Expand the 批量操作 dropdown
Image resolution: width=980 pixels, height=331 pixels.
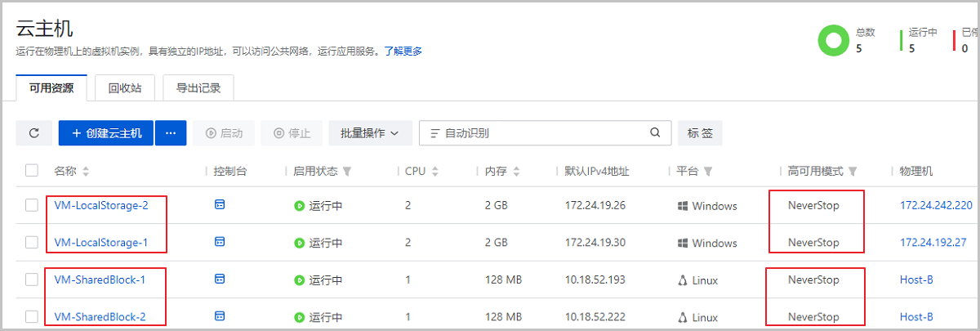pyautogui.click(x=370, y=133)
